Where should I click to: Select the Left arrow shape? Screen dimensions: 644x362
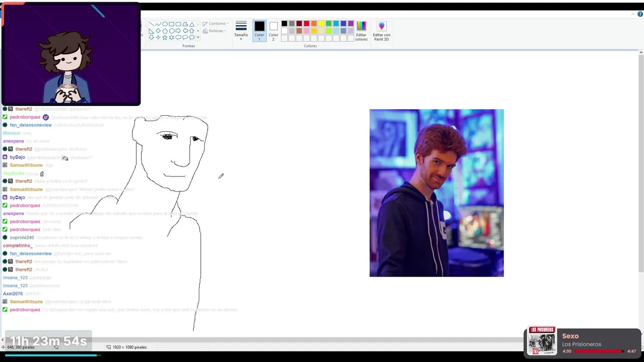(x=185, y=31)
